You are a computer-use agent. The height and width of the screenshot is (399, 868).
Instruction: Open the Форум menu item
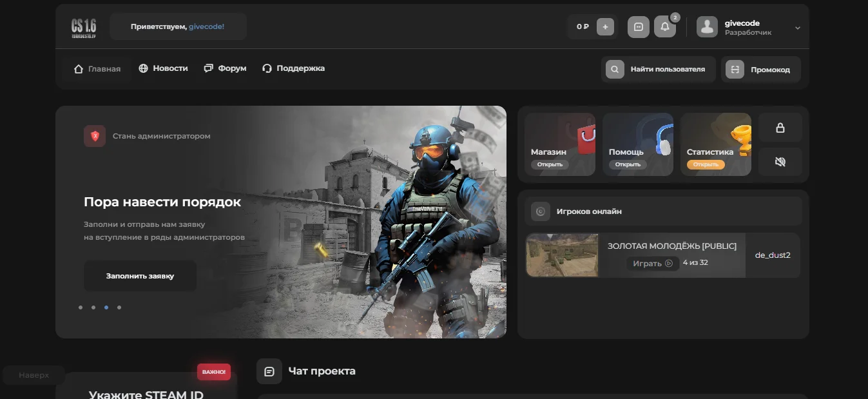click(x=225, y=68)
